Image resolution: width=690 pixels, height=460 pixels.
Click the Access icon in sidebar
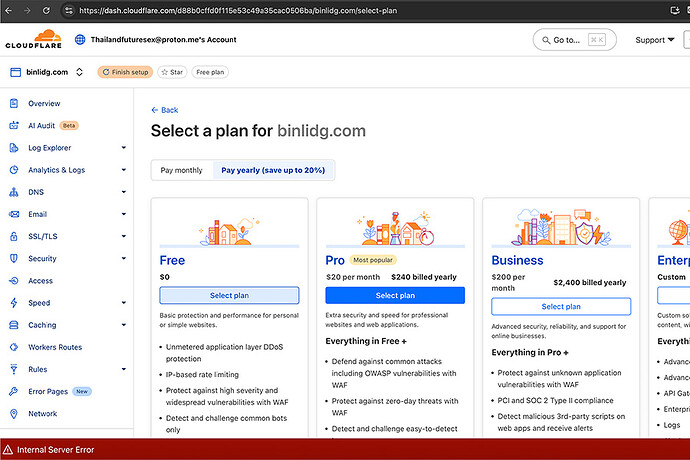click(14, 280)
